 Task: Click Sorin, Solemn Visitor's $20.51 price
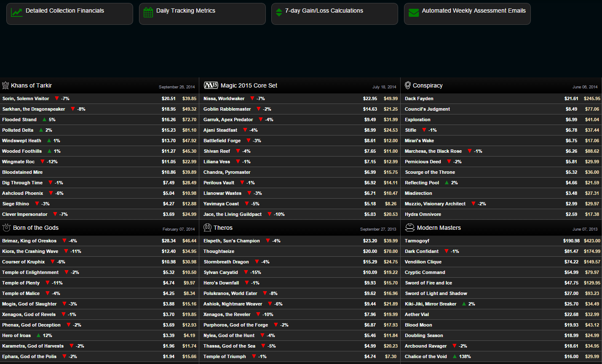click(169, 98)
